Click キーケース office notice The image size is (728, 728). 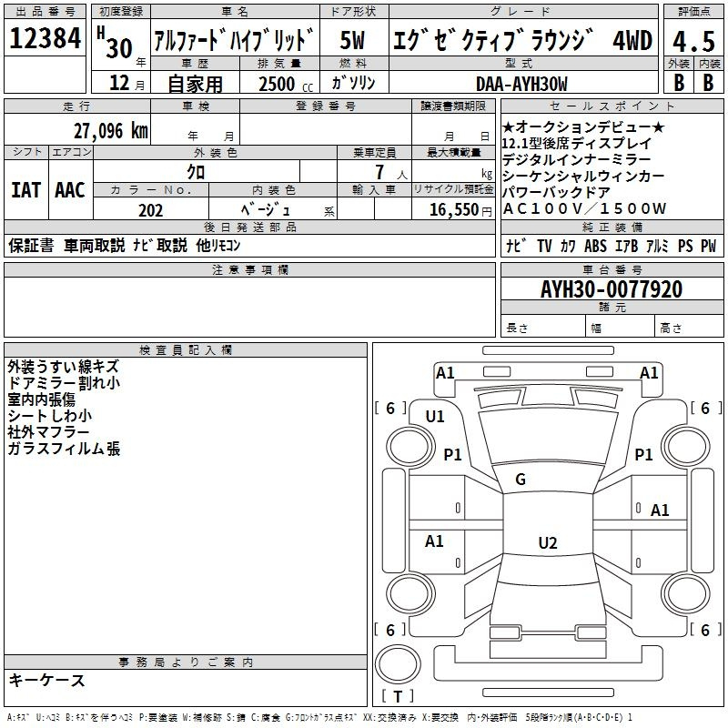click(47, 681)
